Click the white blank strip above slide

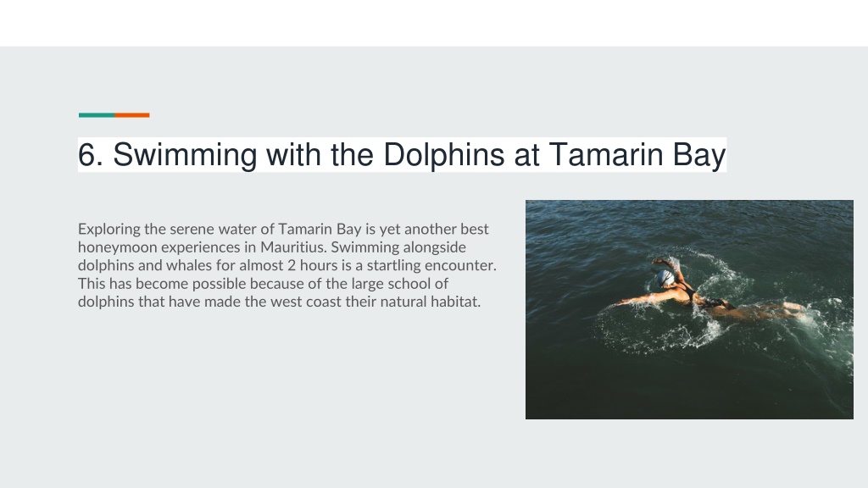(434, 23)
